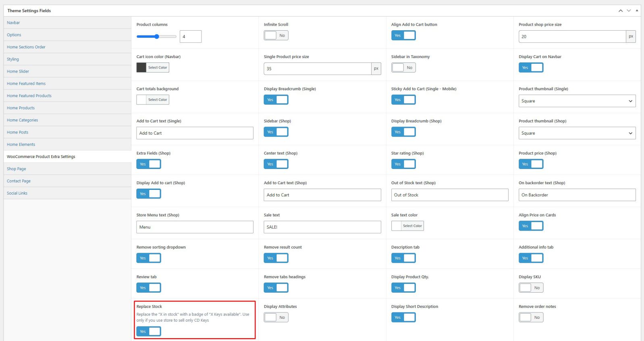
Task: Open the Home Slider tab
Action: tap(67, 71)
